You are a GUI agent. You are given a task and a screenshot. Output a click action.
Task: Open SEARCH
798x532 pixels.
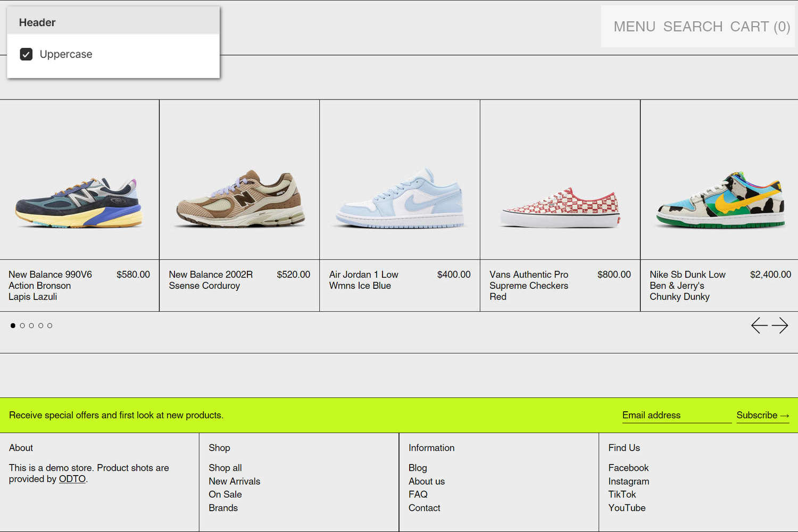[x=693, y=26]
